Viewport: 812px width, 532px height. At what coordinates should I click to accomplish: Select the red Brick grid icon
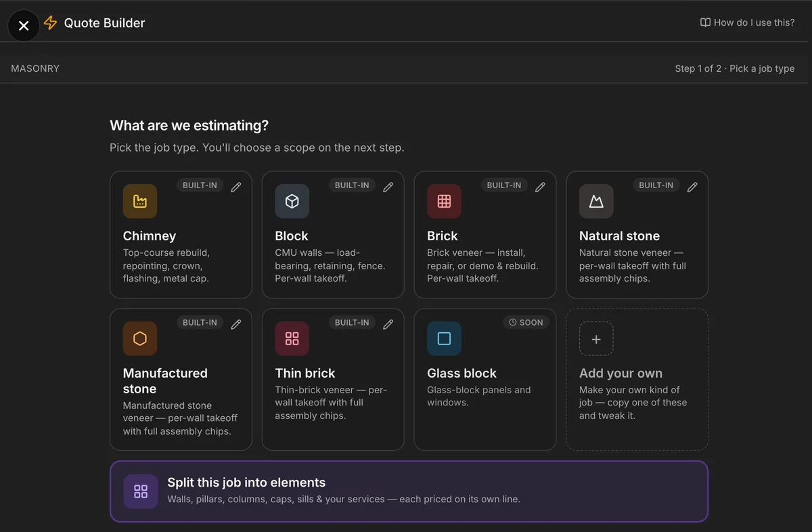[445, 201]
